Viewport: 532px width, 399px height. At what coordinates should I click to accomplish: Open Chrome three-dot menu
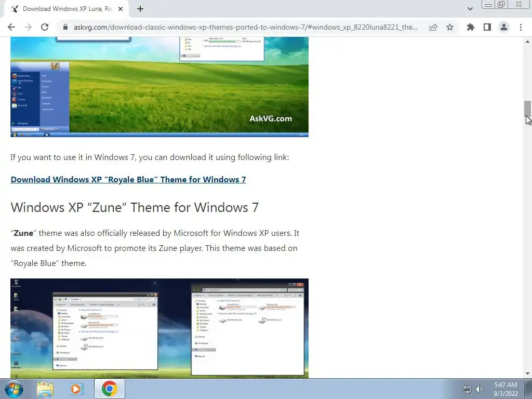point(521,27)
